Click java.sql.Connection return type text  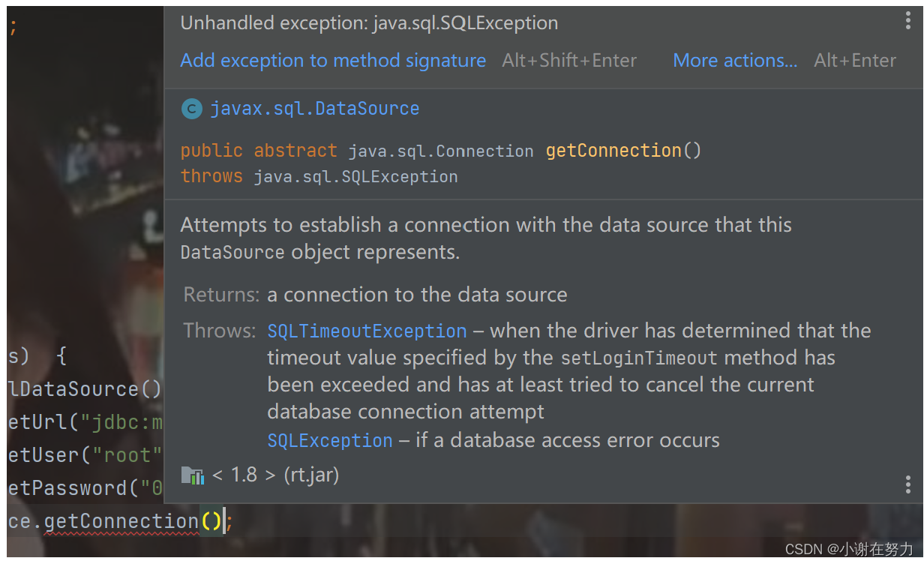[x=441, y=151]
